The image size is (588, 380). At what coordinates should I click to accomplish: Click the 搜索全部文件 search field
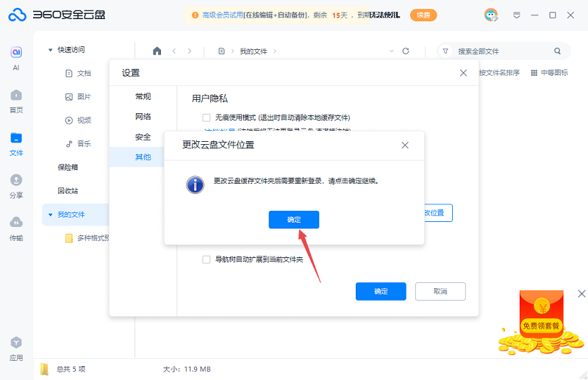pos(503,51)
